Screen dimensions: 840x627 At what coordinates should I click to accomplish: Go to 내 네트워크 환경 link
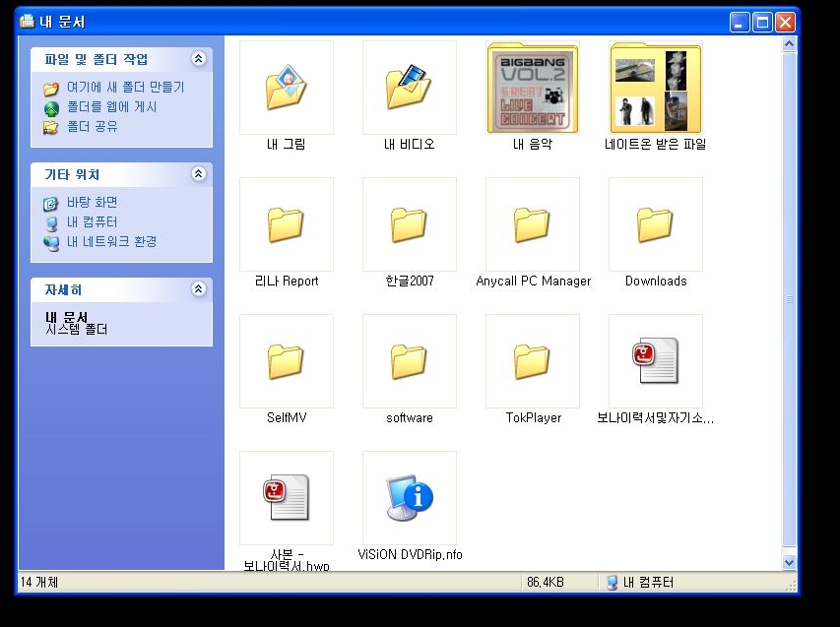point(111,242)
